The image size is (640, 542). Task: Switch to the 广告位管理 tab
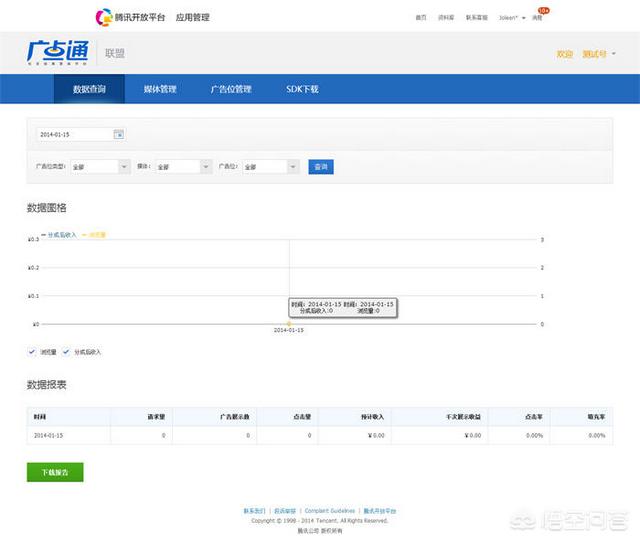230,89
